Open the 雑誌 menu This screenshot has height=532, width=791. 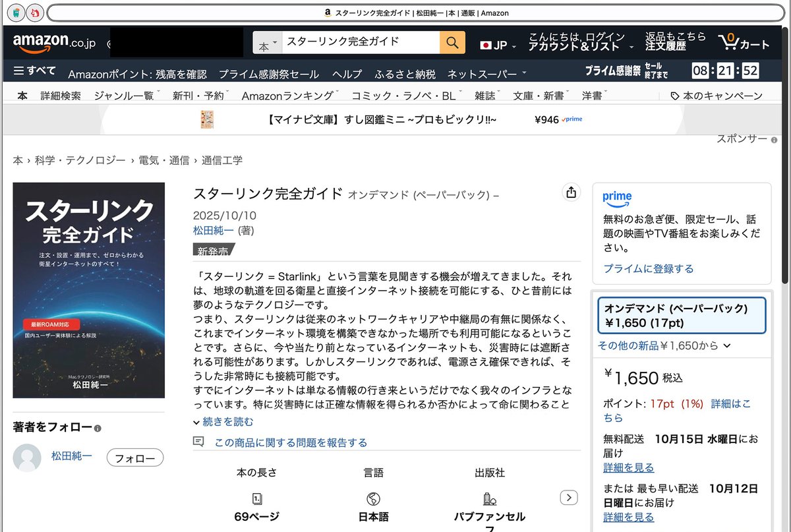(x=487, y=96)
